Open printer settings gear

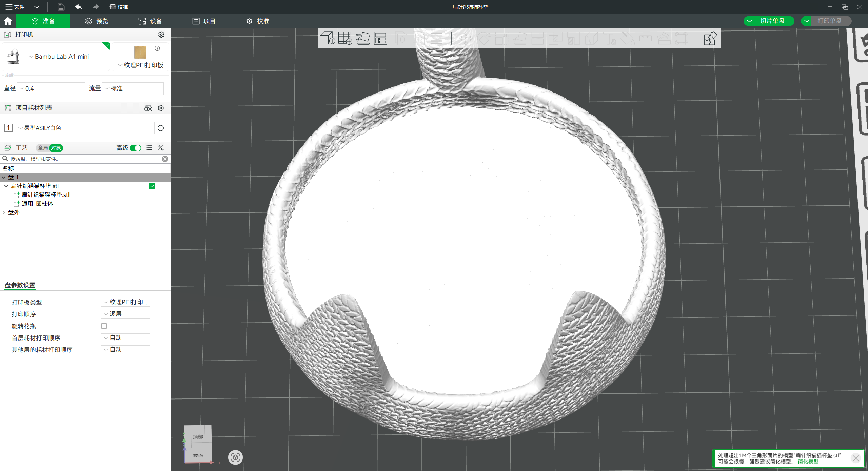(x=161, y=35)
